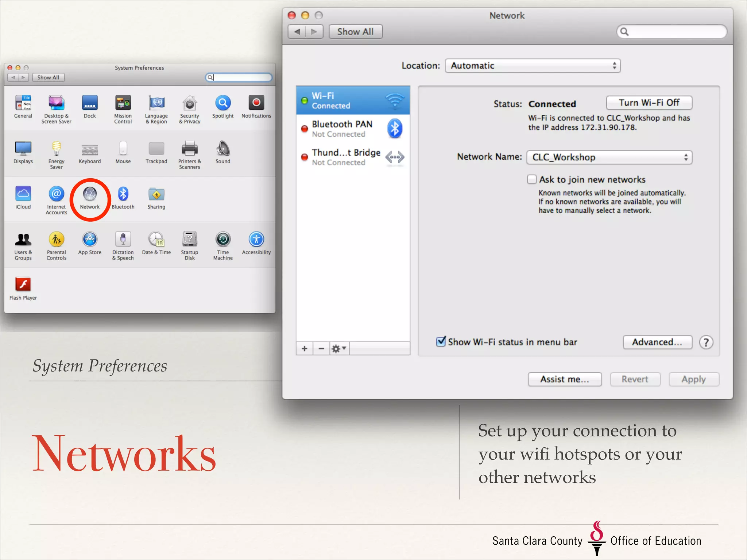Image resolution: width=747 pixels, height=560 pixels.
Task: Go forward in System Preferences toolbar
Action: [24, 77]
